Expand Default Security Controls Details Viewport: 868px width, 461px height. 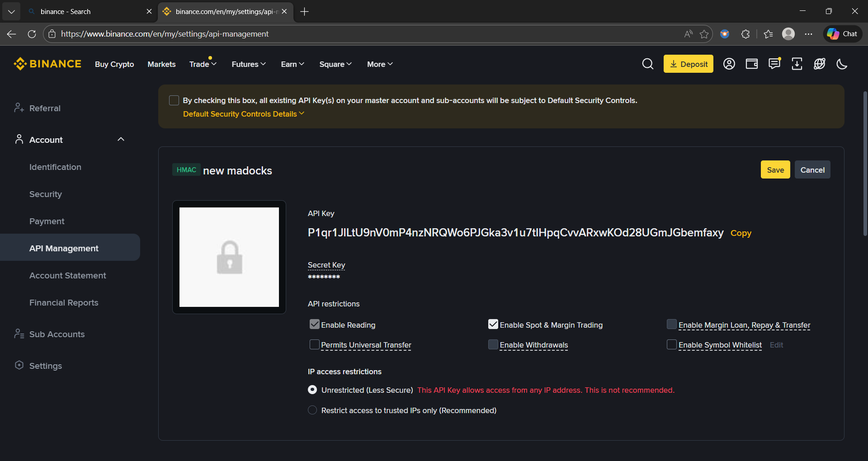coord(243,114)
